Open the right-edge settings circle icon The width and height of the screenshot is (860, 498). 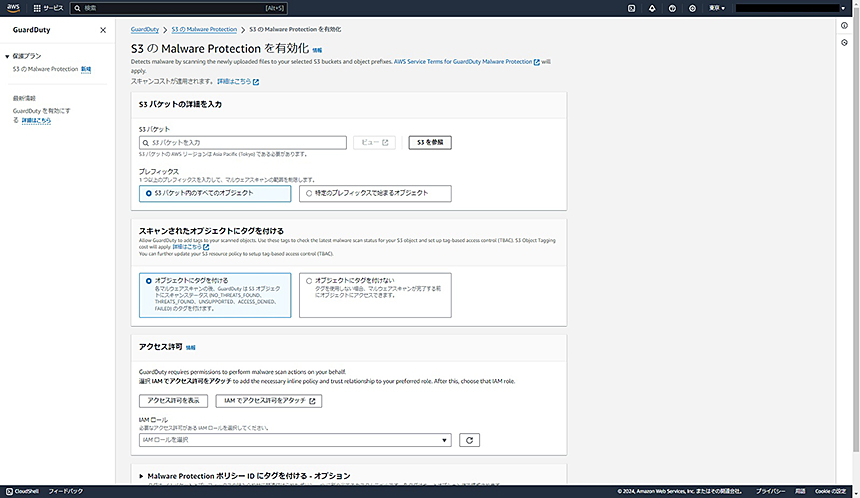(x=844, y=42)
